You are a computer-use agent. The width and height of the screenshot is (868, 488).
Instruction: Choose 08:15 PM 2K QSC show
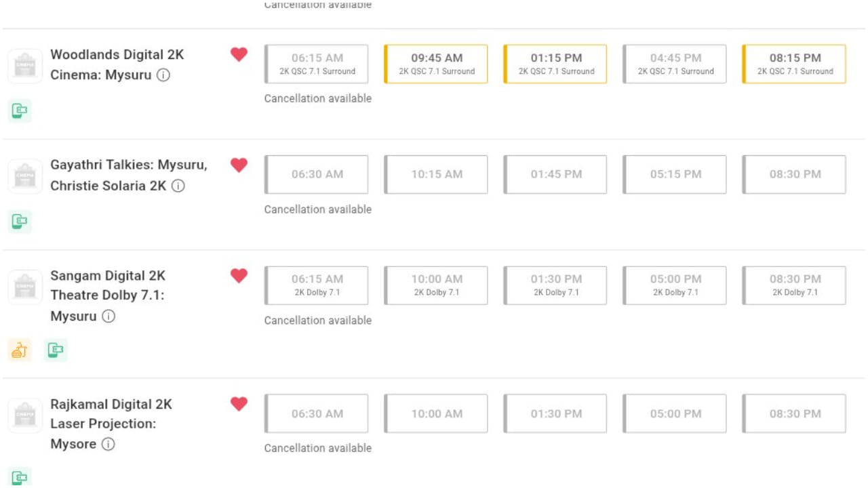pos(794,64)
